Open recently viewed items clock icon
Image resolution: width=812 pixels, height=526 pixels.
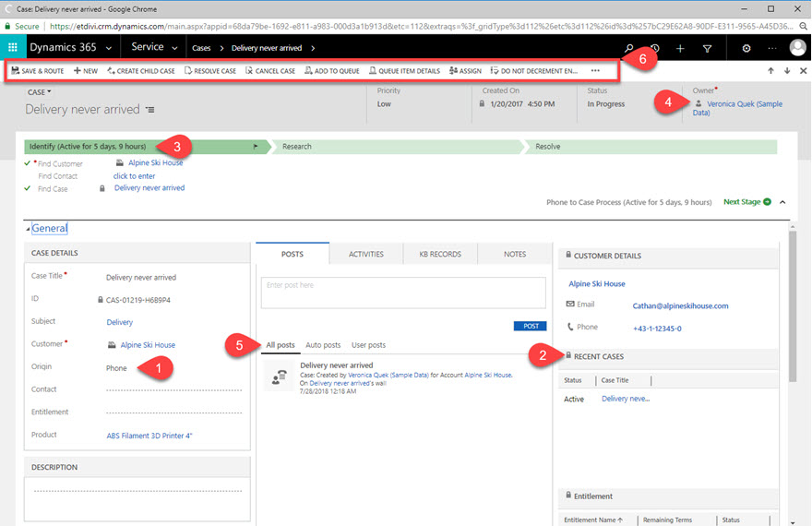click(x=655, y=48)
